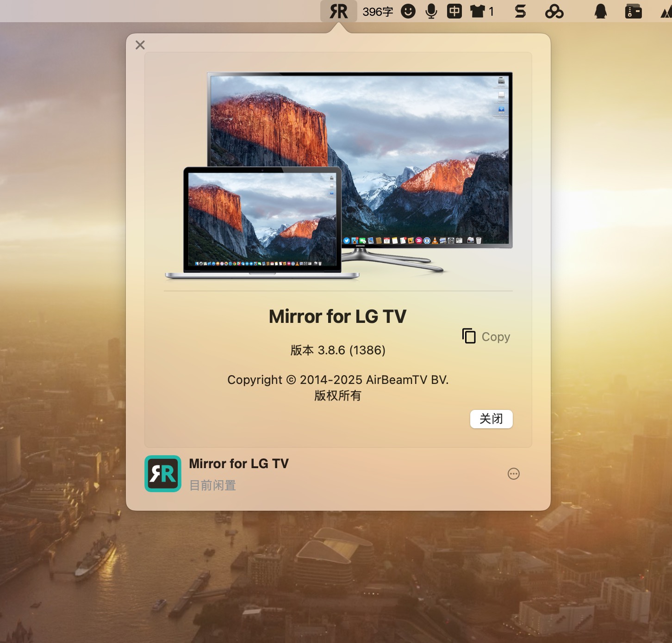Open the QQ penguin menu bar icon
This screenshot has width=672, height=643.
[601, 11]
